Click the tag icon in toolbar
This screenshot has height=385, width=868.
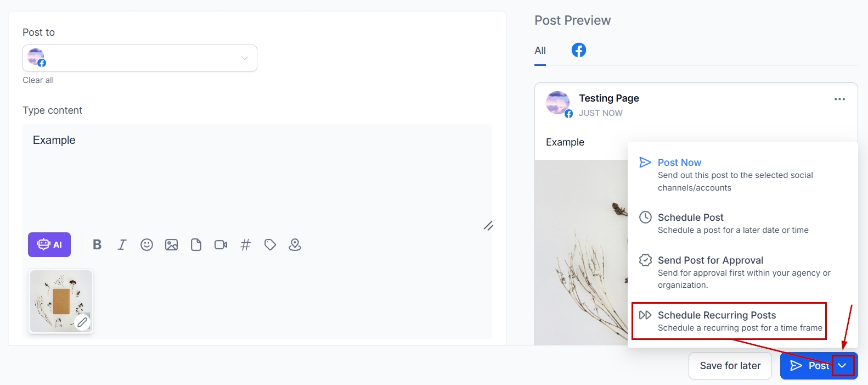[x=270, y=245]
